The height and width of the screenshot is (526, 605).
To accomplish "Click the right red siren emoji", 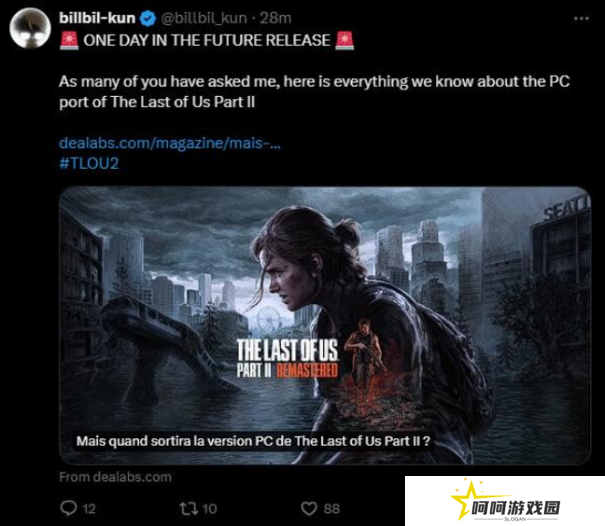I will tap(345, 40).
